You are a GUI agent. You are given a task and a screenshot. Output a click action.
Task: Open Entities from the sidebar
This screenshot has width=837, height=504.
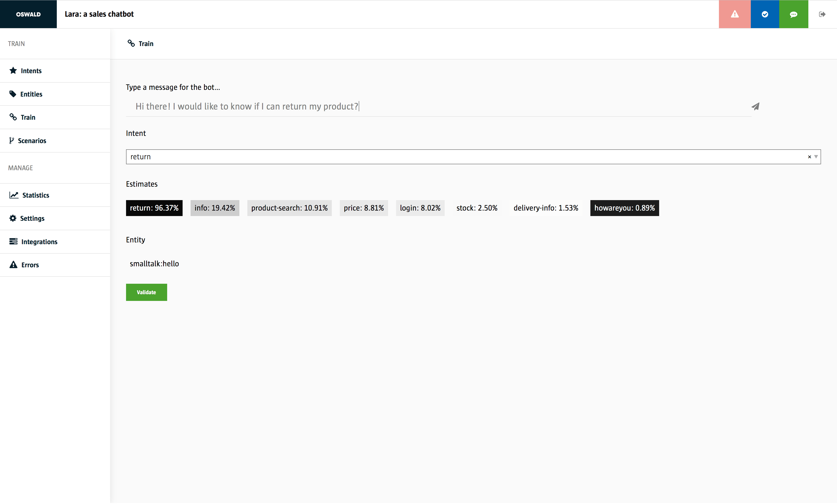(31, 94)
